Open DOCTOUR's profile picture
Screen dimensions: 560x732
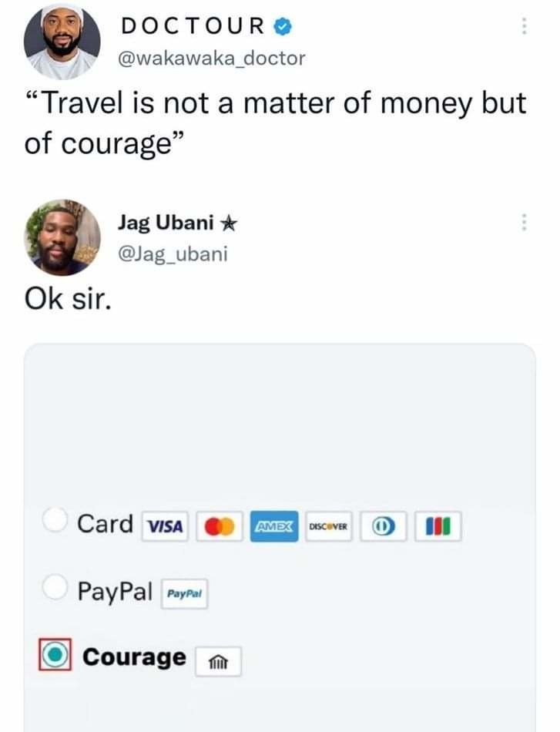tap(62, 42)
